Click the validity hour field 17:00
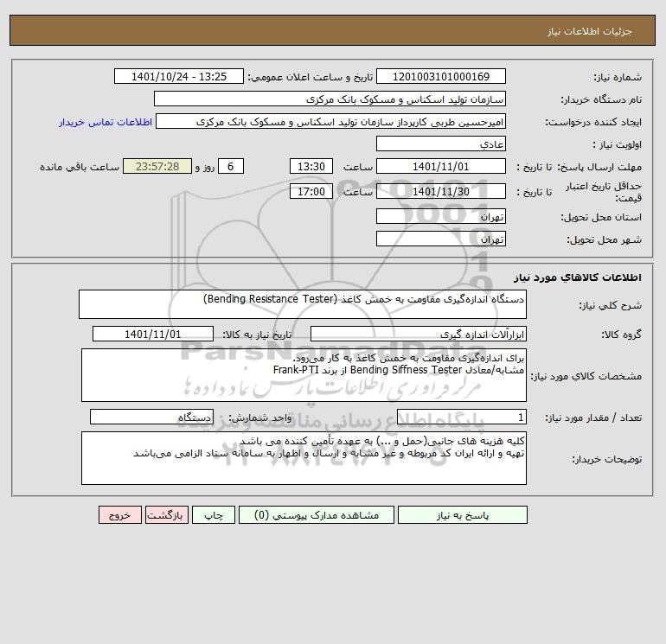This screenshot has height=644, width=666. coord(311,191)
